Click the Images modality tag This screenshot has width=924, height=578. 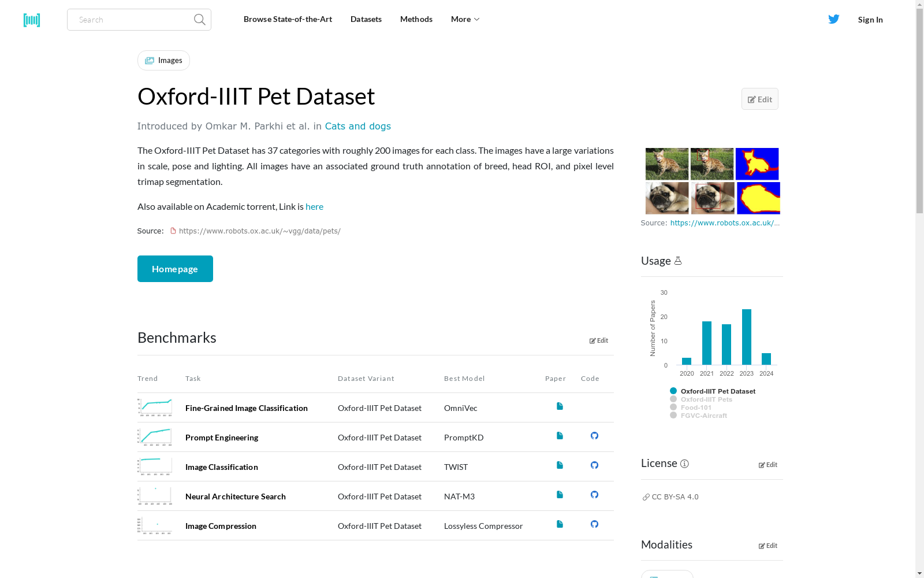point(163,60)
